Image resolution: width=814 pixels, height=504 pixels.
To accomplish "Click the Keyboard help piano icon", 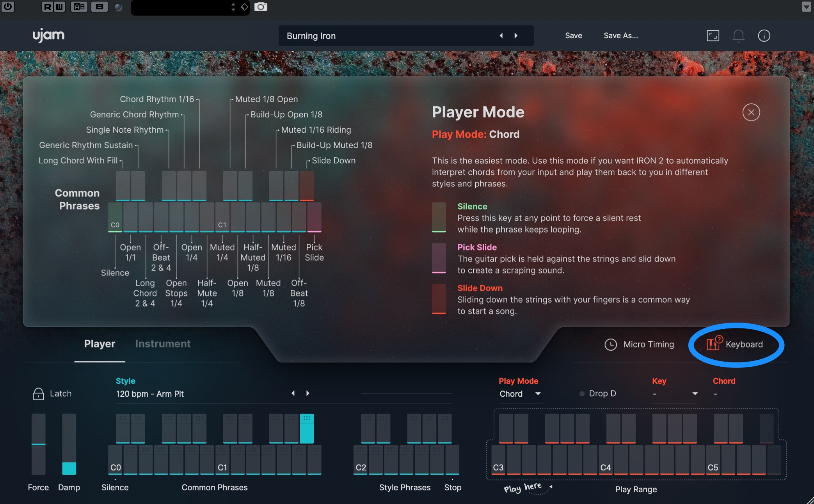I will click(714, 343).
